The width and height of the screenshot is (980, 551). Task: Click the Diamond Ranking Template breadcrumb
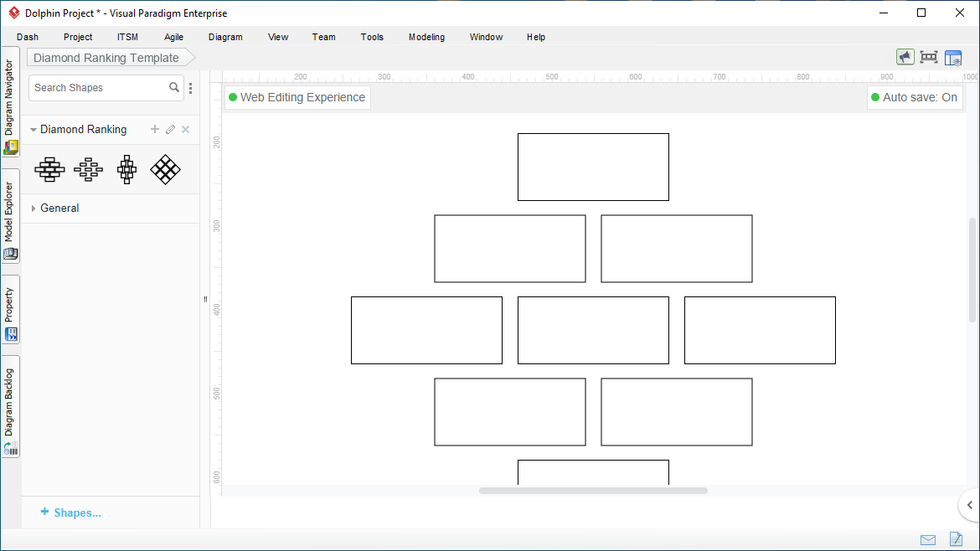111,58
